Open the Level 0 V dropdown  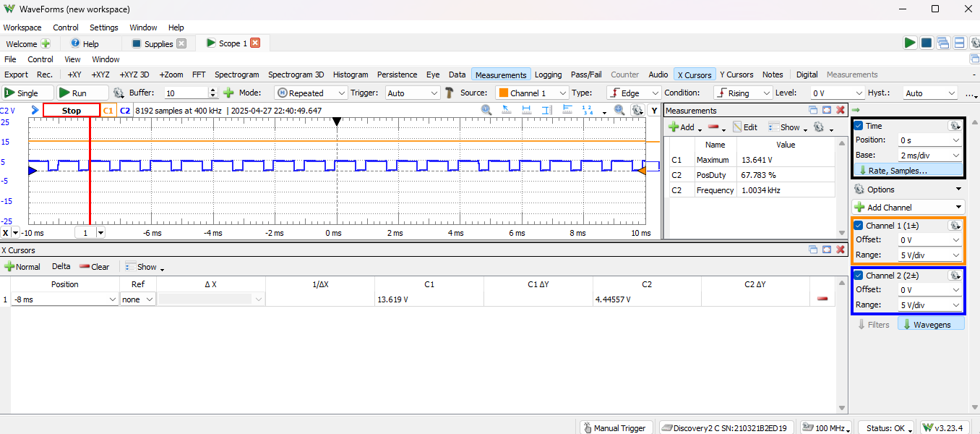(x=837, y=93)
